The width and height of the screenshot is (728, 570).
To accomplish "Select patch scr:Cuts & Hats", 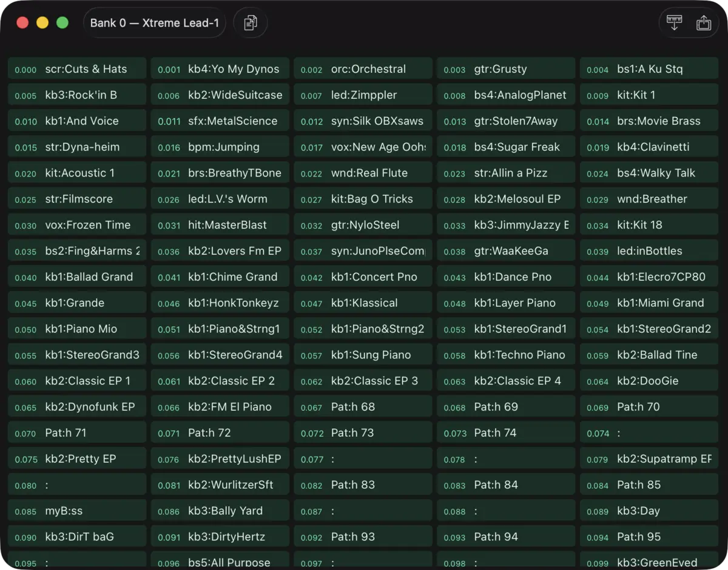I will (77, 69).
